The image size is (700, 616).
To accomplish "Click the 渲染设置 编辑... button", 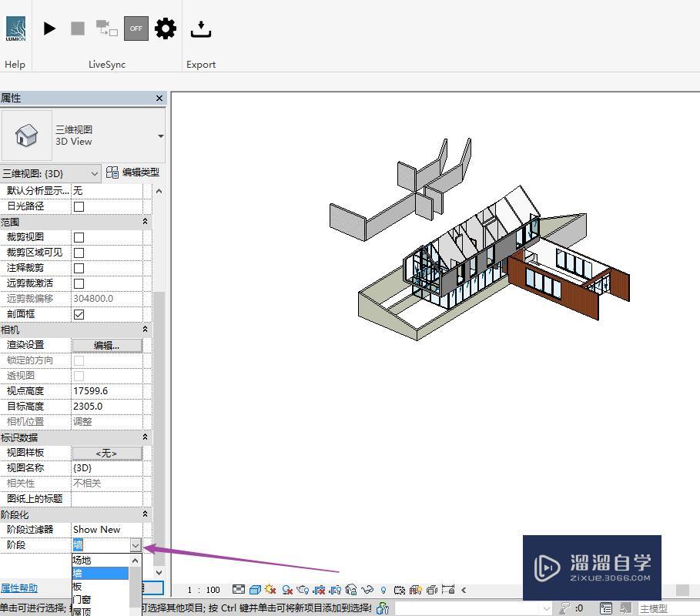I will [107, 346].
